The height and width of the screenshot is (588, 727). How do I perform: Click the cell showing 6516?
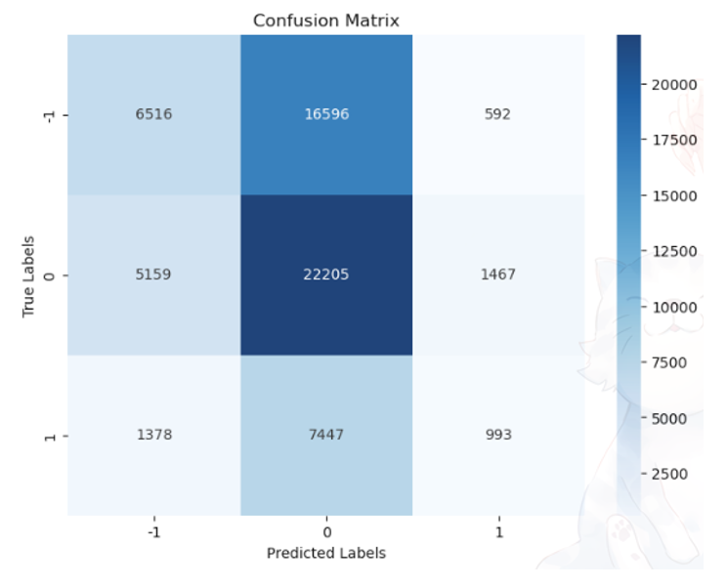click(x=153, y=114)
